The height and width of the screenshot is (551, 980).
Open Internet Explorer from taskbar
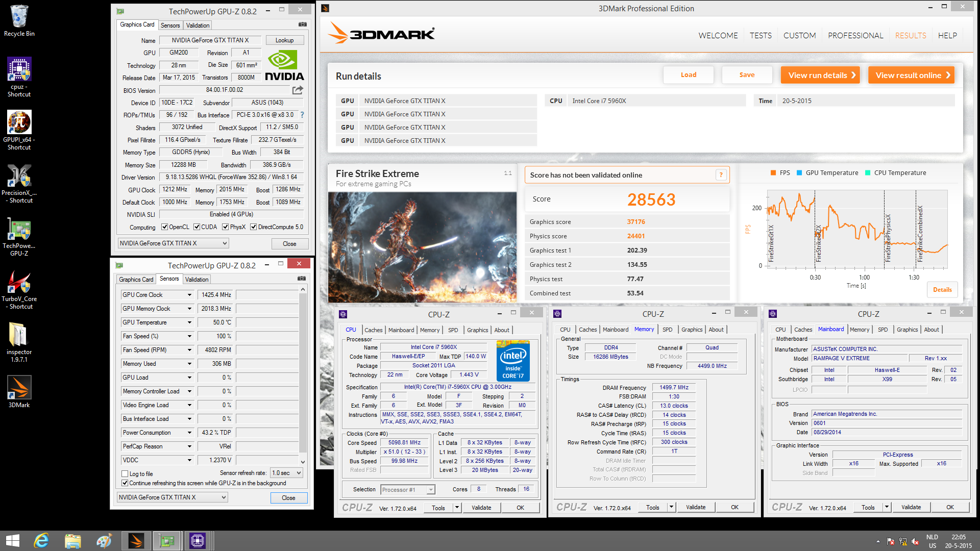point(41,541)
